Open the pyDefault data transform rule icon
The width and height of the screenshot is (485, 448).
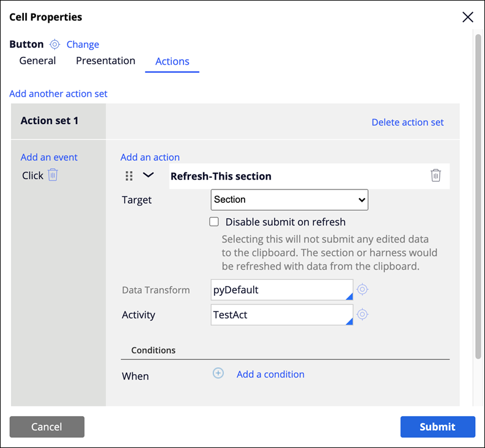[x=362, y=289]
